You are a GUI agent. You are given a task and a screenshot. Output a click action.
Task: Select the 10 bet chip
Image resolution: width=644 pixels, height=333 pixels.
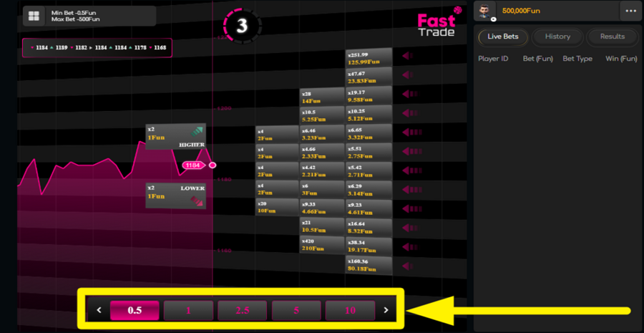351,310
